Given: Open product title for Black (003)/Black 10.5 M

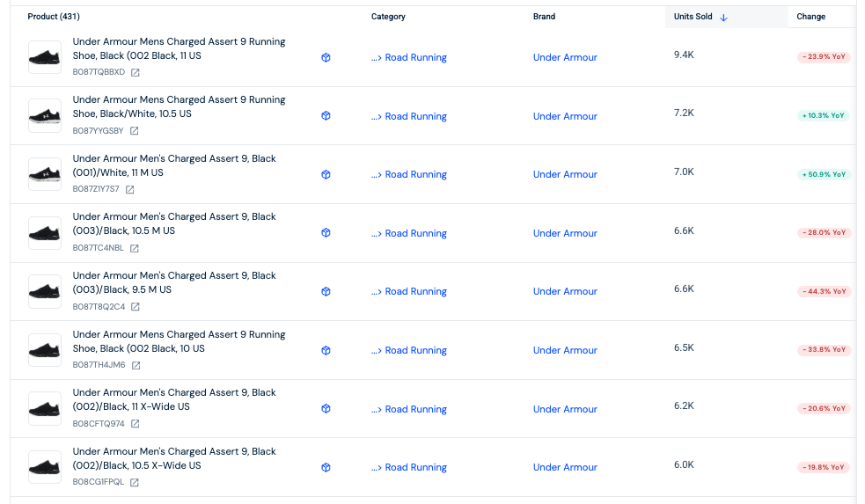Looking at the screenshot, I should tap(174, 223).
